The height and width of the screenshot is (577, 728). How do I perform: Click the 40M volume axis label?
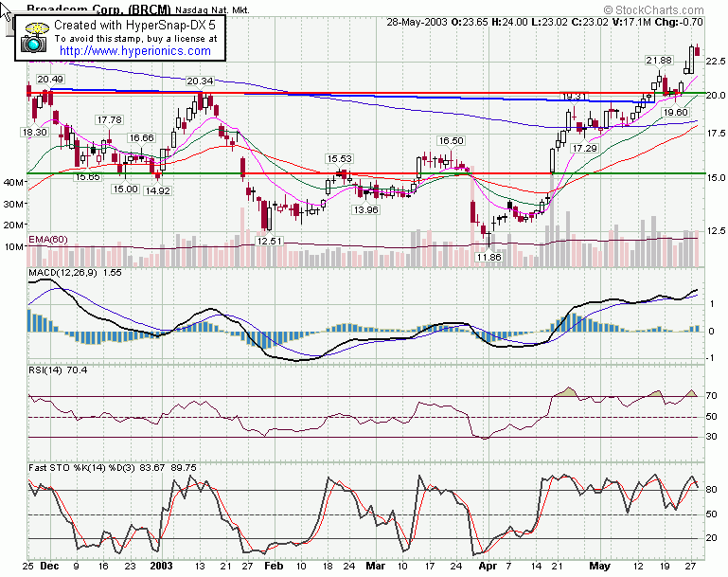13,182
